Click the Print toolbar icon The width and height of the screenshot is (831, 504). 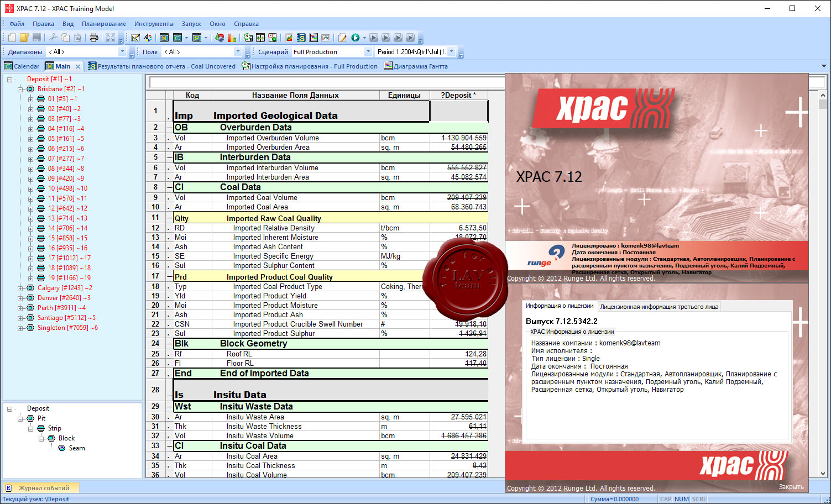click(x=94, y=38)
